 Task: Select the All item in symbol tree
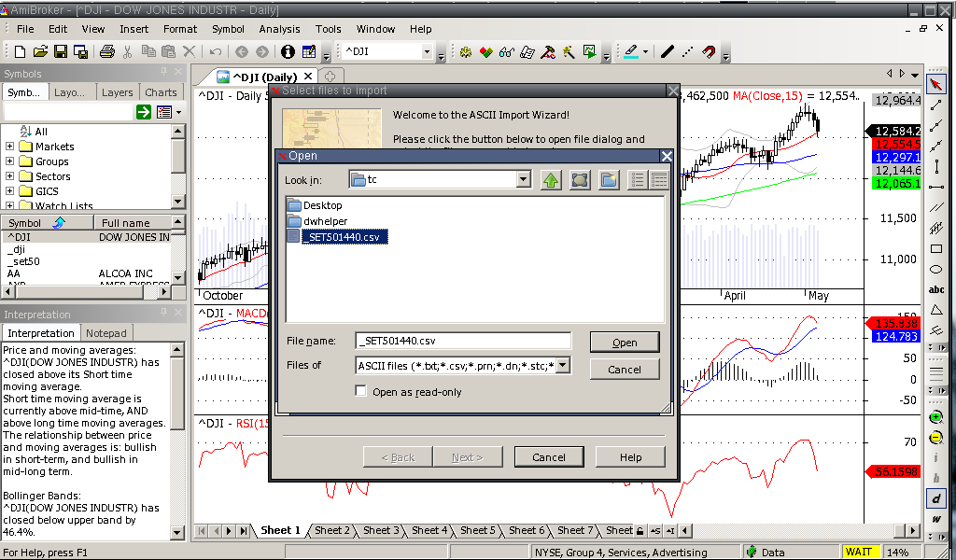point(34,131)
